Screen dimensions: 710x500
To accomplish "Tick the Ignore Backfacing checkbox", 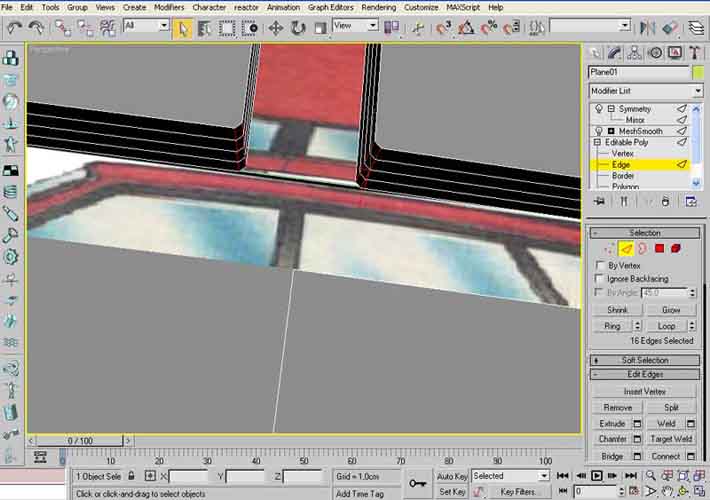I will pos(600,279).
